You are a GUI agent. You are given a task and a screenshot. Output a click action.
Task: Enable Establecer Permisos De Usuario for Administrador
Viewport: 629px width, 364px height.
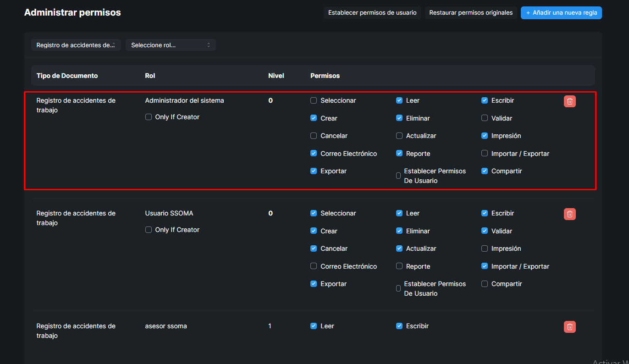tap(398, 176)
